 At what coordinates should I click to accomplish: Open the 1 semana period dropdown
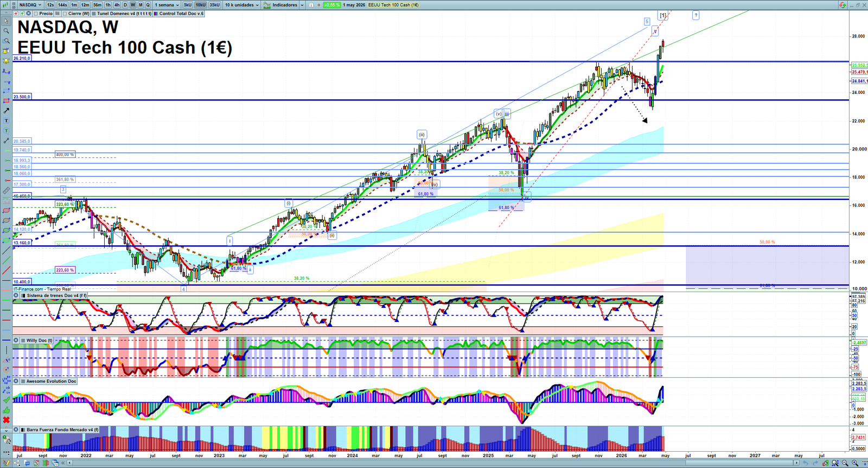pos(167,5)
